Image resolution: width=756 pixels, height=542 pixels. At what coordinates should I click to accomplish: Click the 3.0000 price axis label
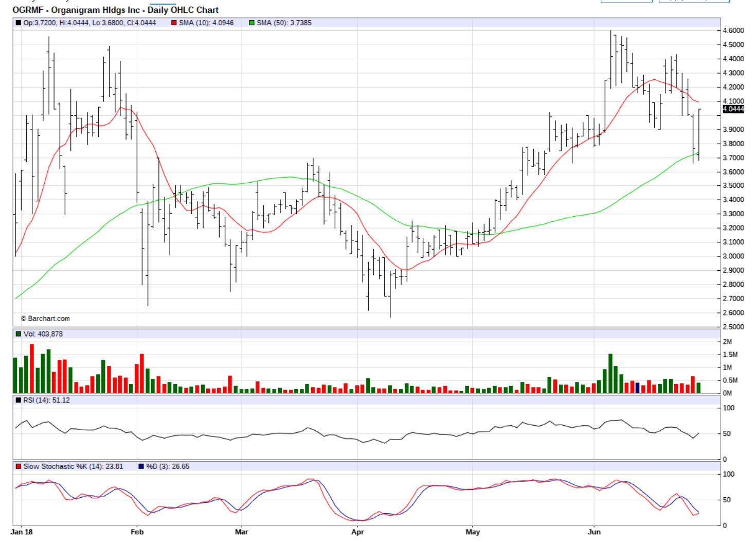pos(733,256)
